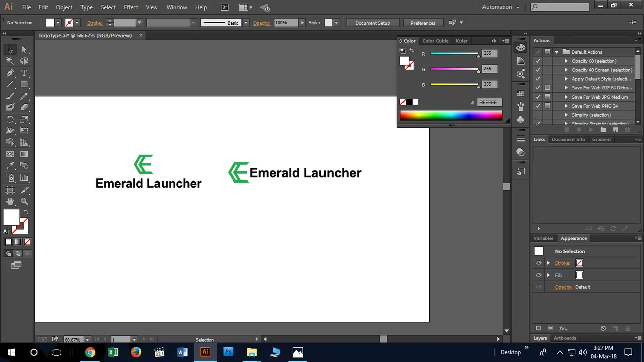Select the Lasso tool
The height and width of the screenshot is (362, 644).
point(24,61)
